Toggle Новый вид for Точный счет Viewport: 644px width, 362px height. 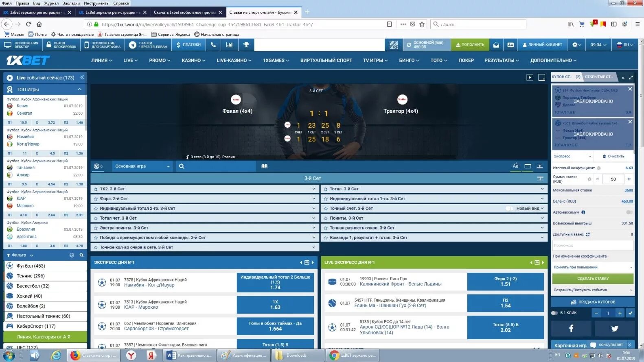pos(509,208)
